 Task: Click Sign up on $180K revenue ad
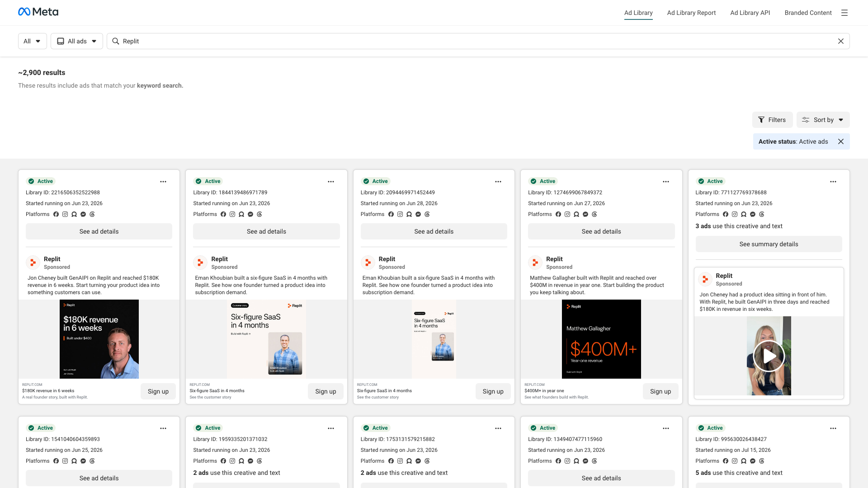(158, 391)
